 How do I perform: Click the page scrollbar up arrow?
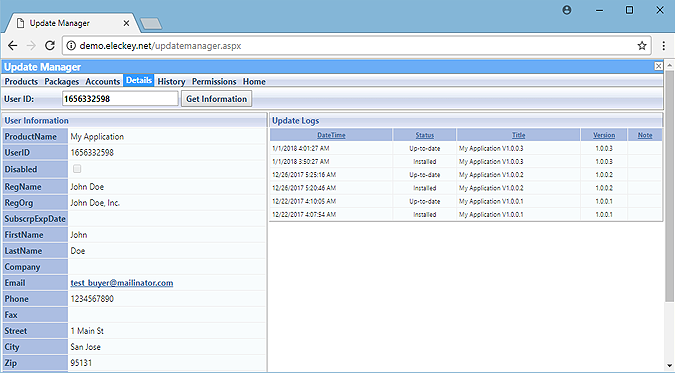click(670, 65)
